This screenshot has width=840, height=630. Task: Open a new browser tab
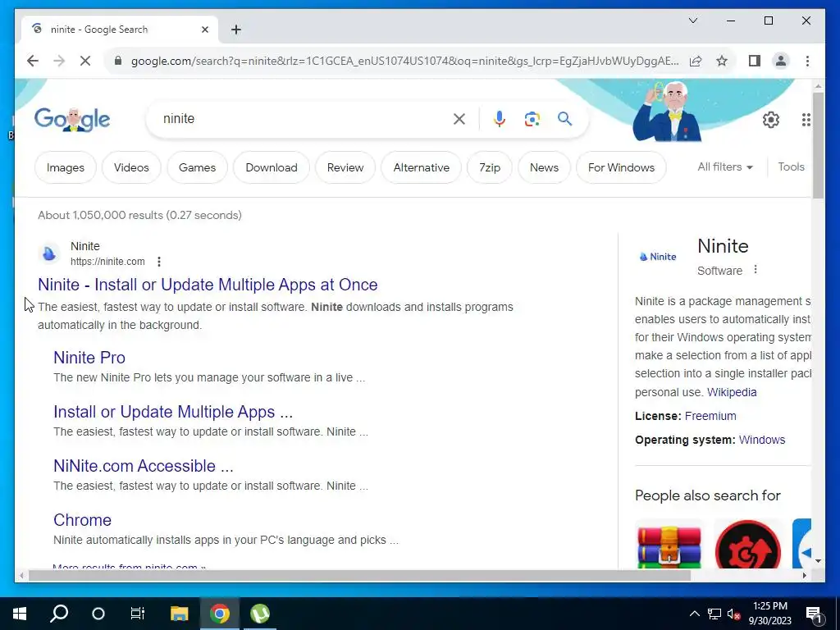pyautogui.click(x=236, y=30)
